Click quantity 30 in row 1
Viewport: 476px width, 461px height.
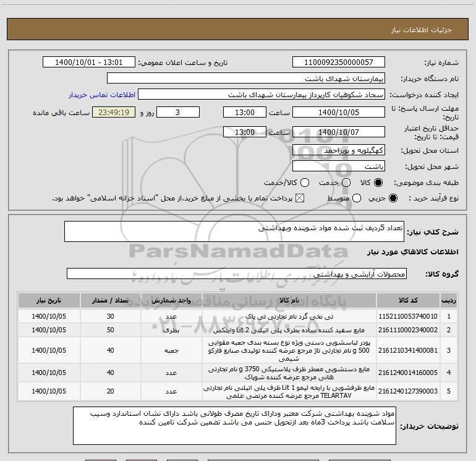pyautogui.click(x=110, y=316)
